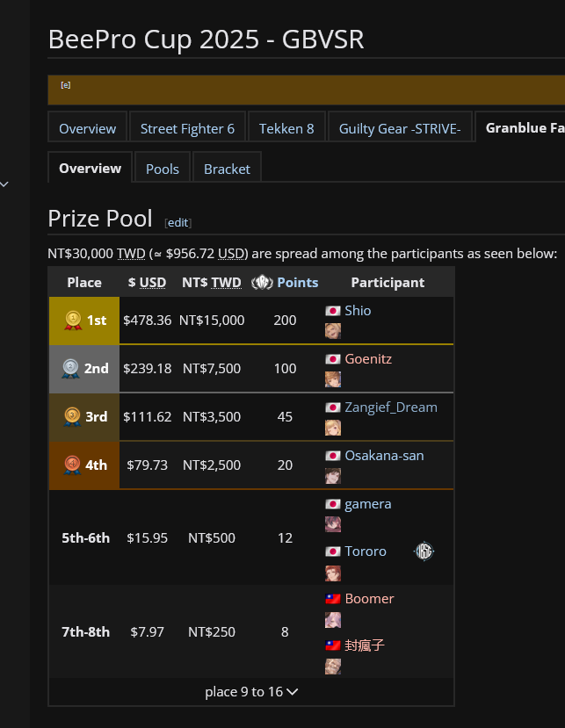The image size is (565, 728).
Task: Switch to Guilty Gear -STRIVE- tab
Action: click(400, 128)
